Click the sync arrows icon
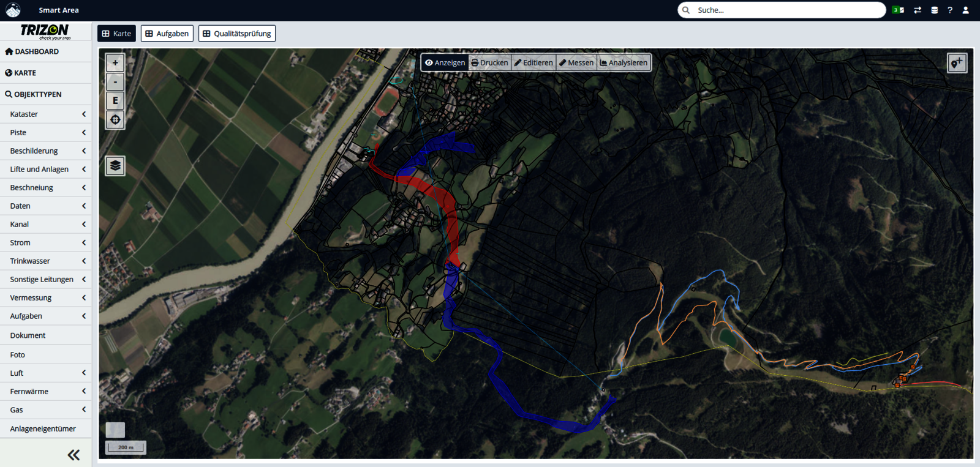This screenshot has height=467, width=980. [x=918, y=10]
